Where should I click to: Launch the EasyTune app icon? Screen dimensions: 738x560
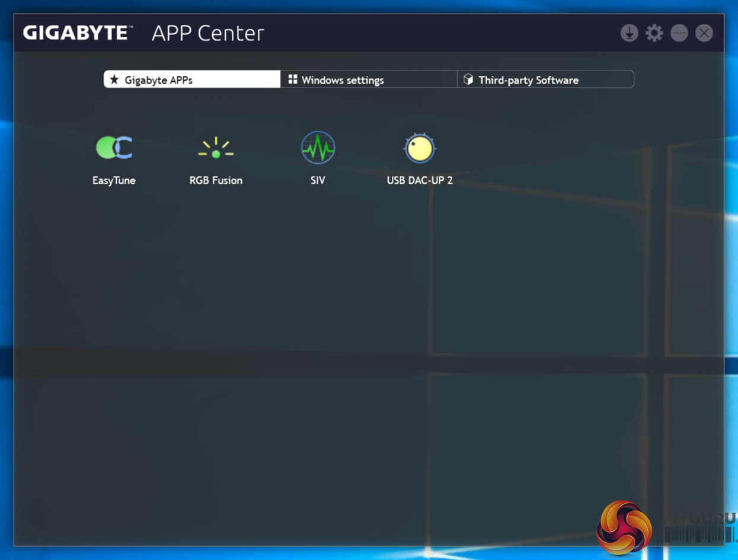click(x=114, y=148)
